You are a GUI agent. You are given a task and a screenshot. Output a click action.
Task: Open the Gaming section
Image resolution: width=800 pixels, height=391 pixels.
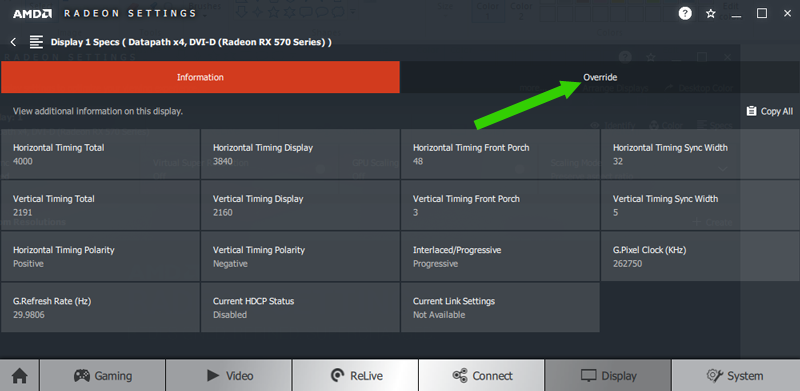[x=103, y=376]
